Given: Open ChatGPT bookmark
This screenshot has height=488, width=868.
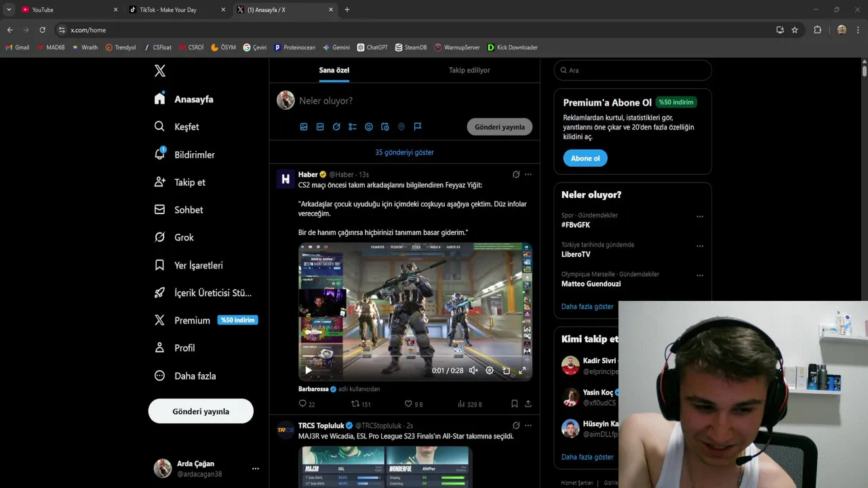Looking at the screenshot, I should pos(372,47).
